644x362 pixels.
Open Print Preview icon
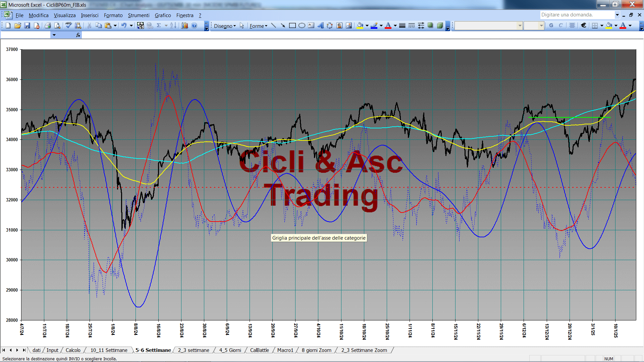(x=57, y=26)
